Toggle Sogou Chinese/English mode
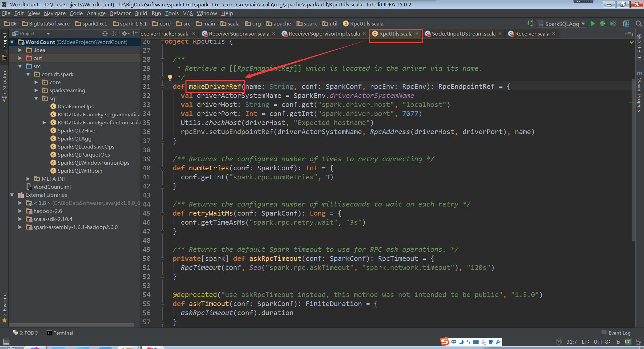 point(454,342)
